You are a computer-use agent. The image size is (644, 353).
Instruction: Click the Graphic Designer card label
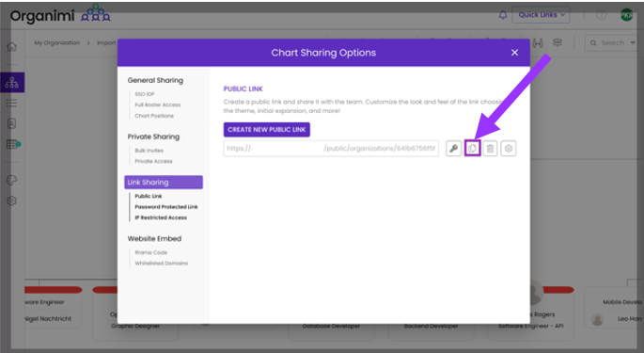(x=135, y=326)
